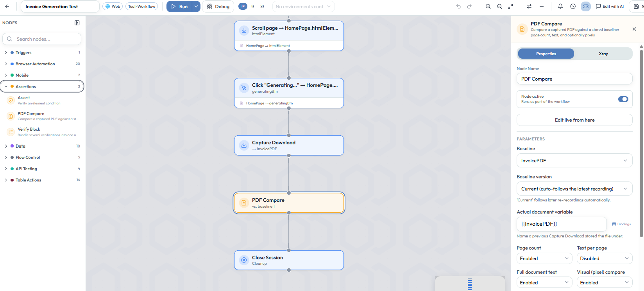This screenshot has width=644, height=291.
Task: Go back using the arrow icon
Action: (7, 6)
